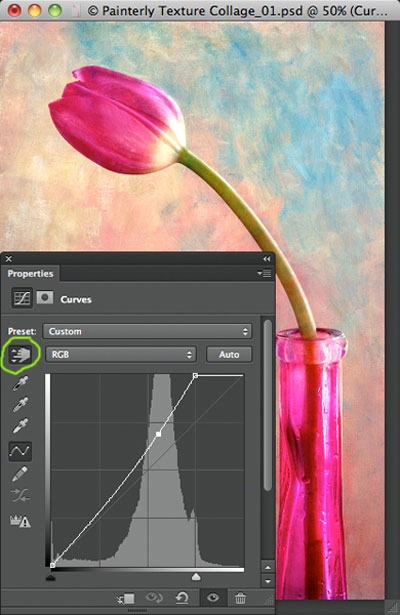Reset the curves adjustment to defaults
400x615 pixels.
[x=182, y=598]
